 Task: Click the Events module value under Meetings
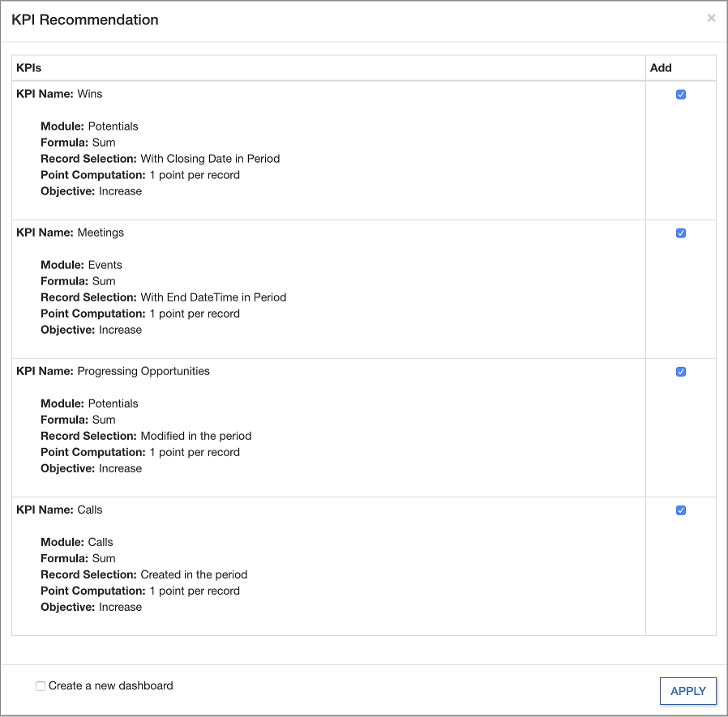(x=105, y=265)
